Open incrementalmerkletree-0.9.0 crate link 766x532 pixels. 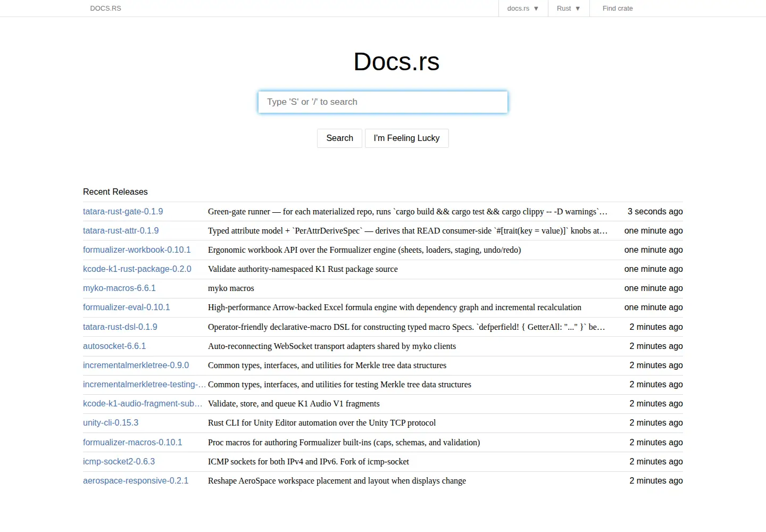pyautogui.click(x=136, y=365)
